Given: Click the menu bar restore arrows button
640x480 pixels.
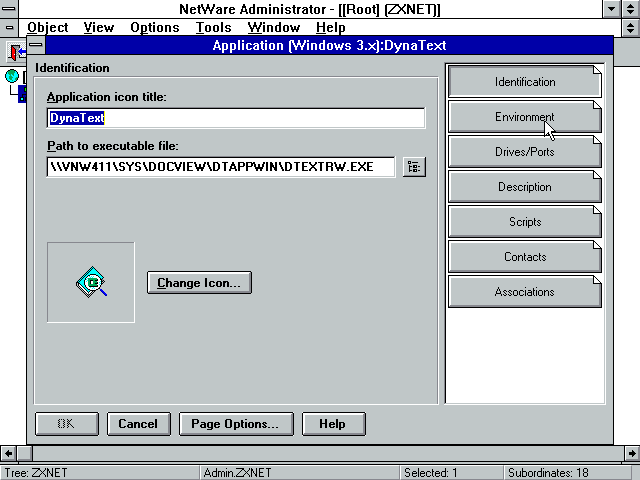Looking at the screenshot, I should pyautogui.click(x=631, y=27).
